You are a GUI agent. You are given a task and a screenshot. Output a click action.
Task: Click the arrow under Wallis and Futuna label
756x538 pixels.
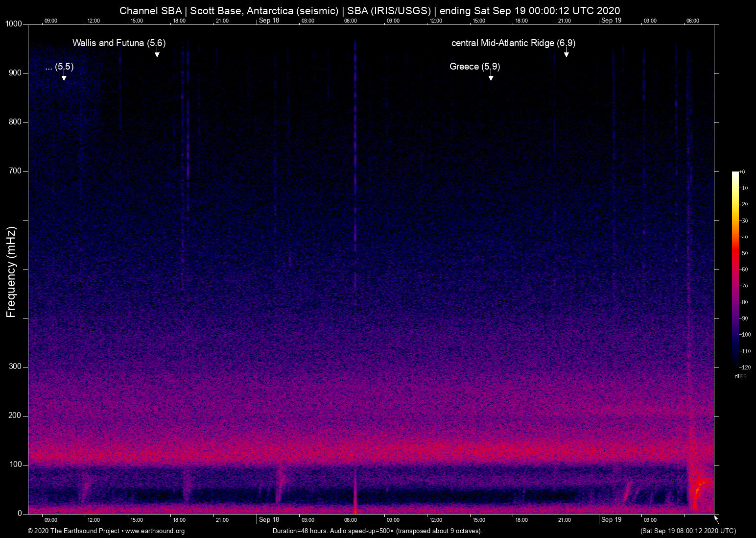(157, 53)
